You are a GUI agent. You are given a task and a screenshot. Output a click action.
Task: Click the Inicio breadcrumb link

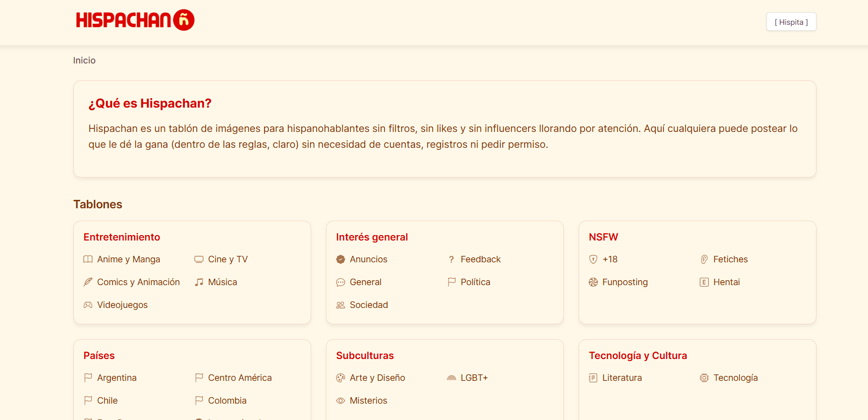tap(84, 60)
